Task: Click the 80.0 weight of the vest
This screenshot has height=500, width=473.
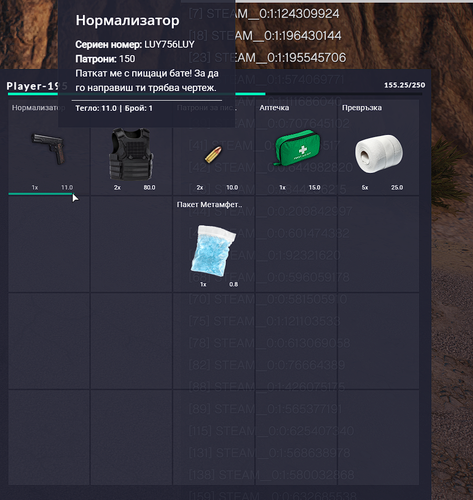Action: pos(149,187)
